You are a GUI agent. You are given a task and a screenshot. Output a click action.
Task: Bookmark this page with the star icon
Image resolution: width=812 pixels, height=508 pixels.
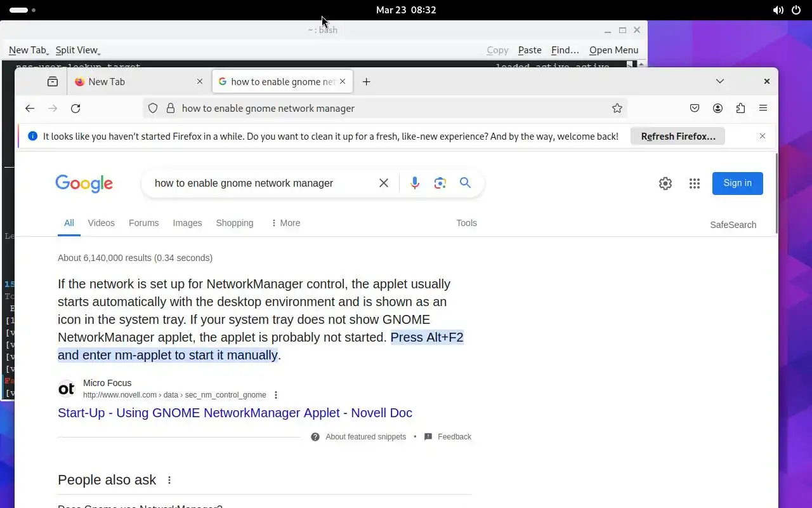coord(617,109)
